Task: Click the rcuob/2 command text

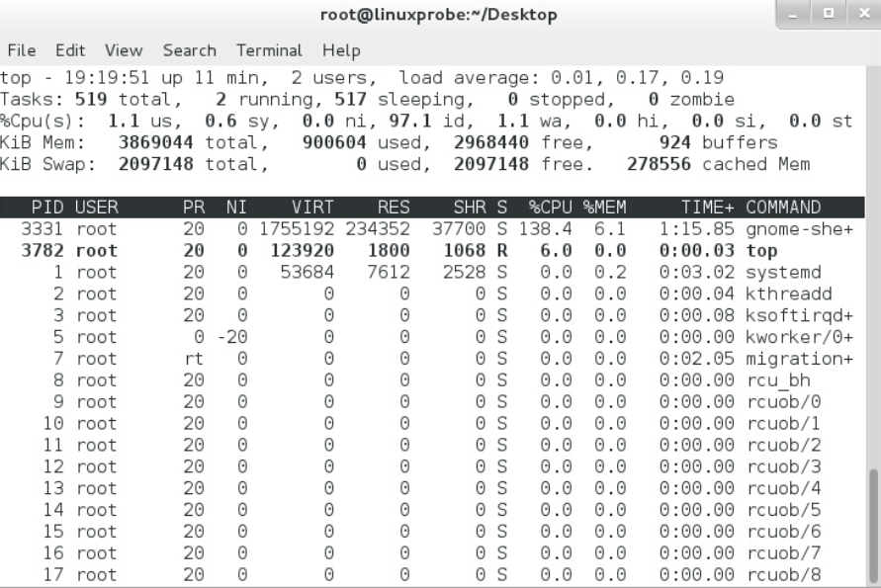Action: [x=783, y=446]
